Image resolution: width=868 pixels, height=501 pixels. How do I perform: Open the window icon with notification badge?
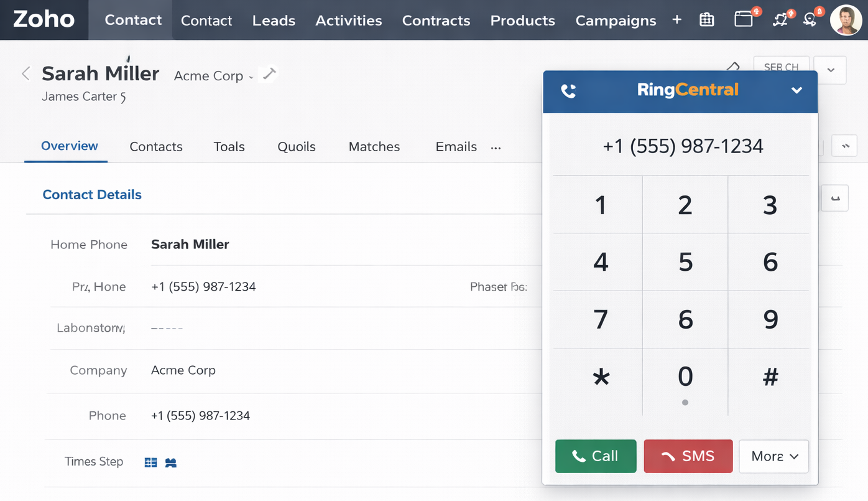pyautogui.click(x=744, y=19)
